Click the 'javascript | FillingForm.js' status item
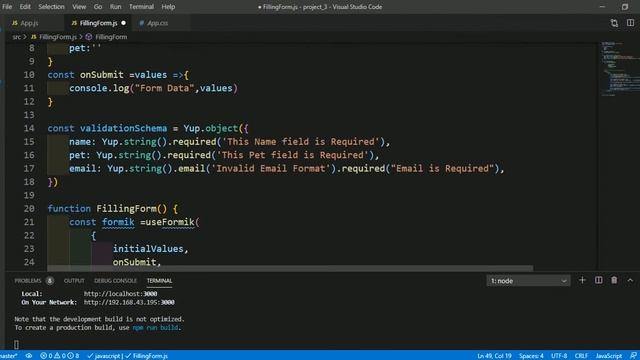The height and width of the screenshot is (360, 640). point(127,356)
